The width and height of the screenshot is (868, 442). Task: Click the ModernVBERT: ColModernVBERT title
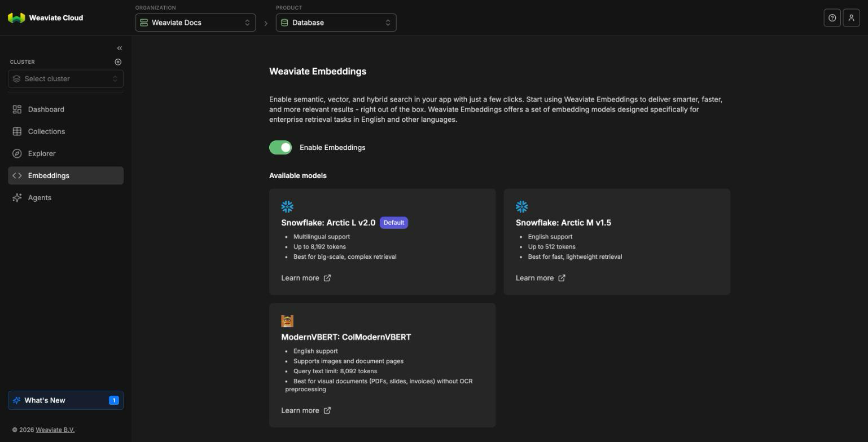(x=346, y=337)
